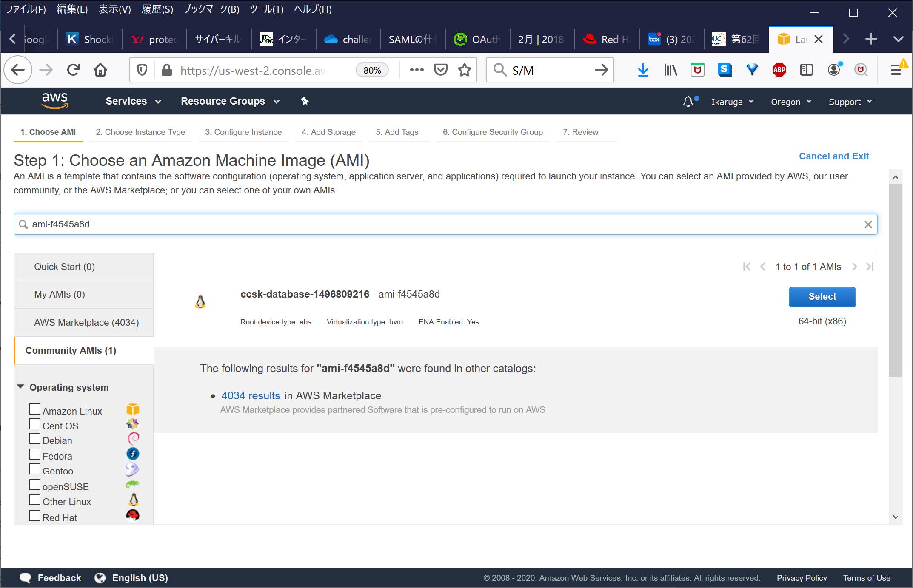Collapse the Operating system filter section
This screenshot has width=913, height=588.
[20, 387]
